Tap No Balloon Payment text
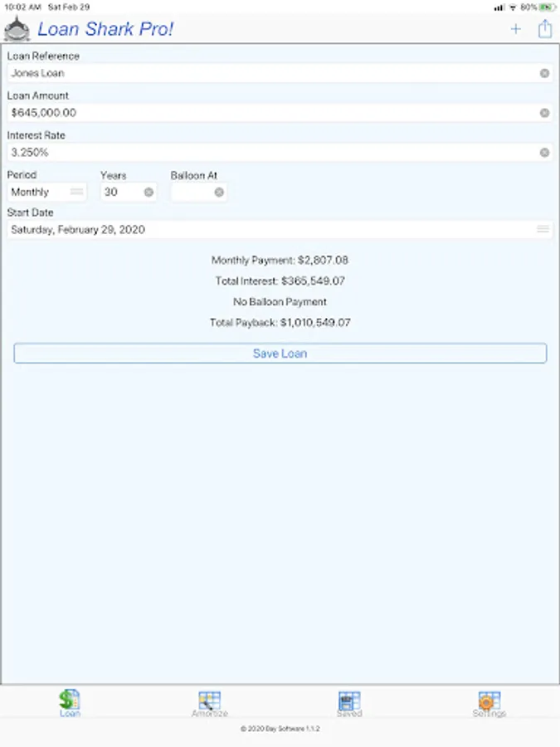This screenshot has width=560, height=747. [280, 302]
